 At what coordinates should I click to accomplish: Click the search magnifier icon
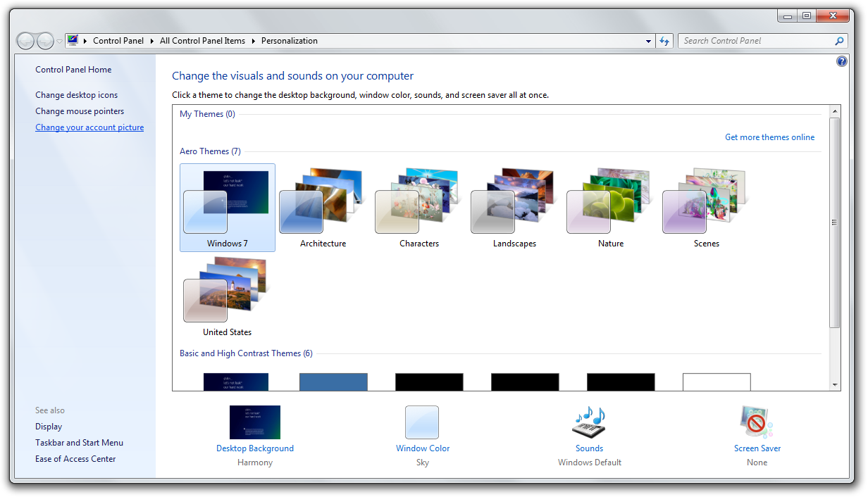coord(839,41)
